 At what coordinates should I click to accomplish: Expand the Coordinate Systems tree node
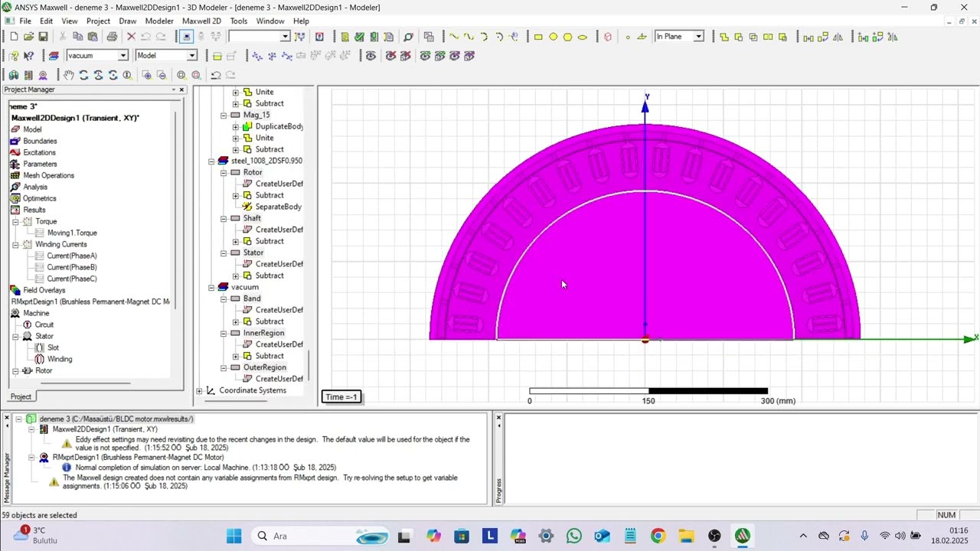point(200,391)
